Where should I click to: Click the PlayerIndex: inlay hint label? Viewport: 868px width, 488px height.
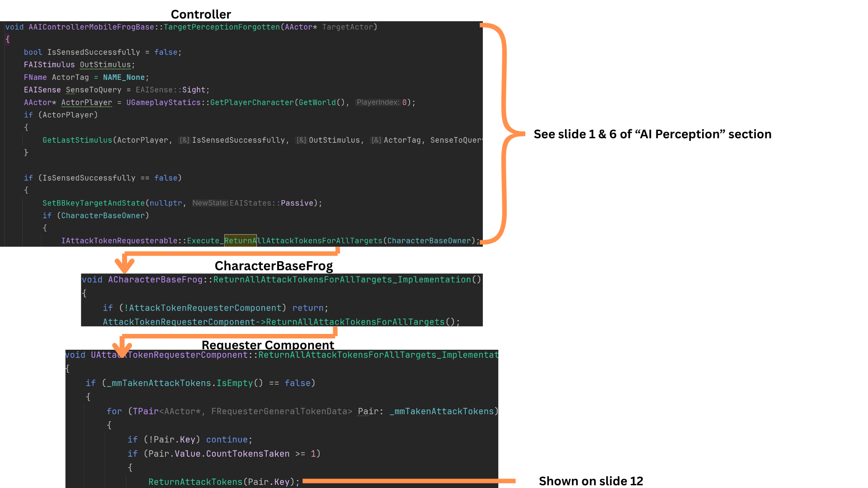point(378,103)
